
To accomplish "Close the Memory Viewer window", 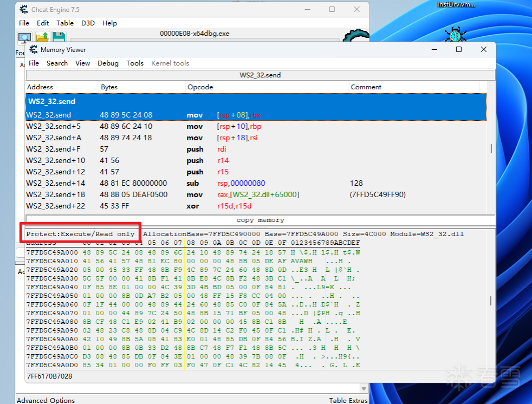I will click(484, 49).
